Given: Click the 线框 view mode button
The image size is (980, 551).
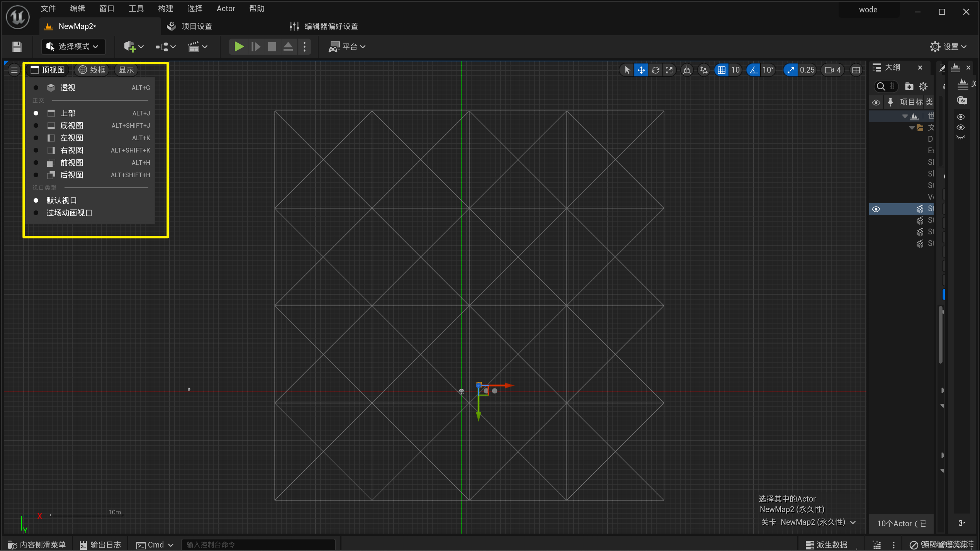Looking at the screenshot, I should pos(92,70).
